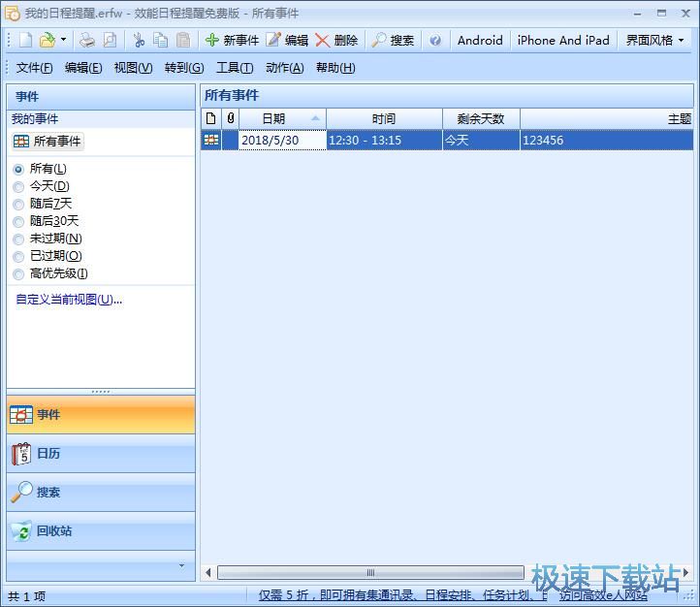Click the print icon in toolbar
700x607 pixels.
87,40
